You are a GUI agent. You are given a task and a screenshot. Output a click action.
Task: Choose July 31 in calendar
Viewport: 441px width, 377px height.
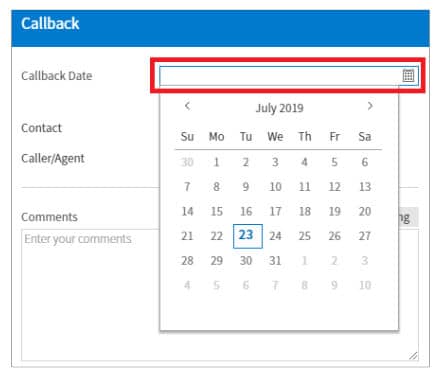click(275, 261)
